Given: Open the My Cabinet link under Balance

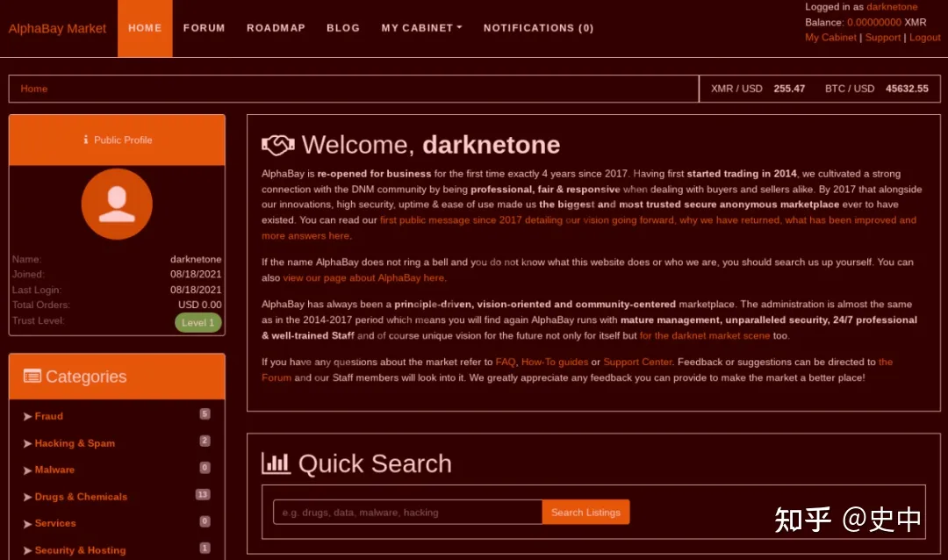Looking at the screenshot, I should 830,38.
